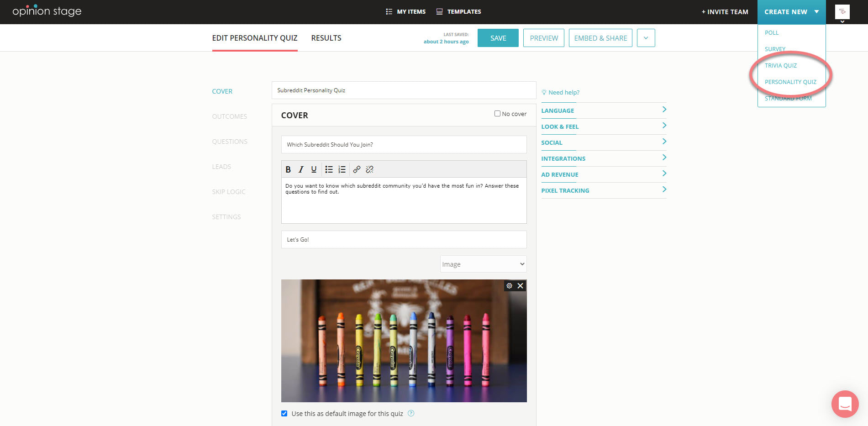The width and height of the screenshot is (868, 426).
Task: Click the Preview button
Action: (x=543, y=38)
